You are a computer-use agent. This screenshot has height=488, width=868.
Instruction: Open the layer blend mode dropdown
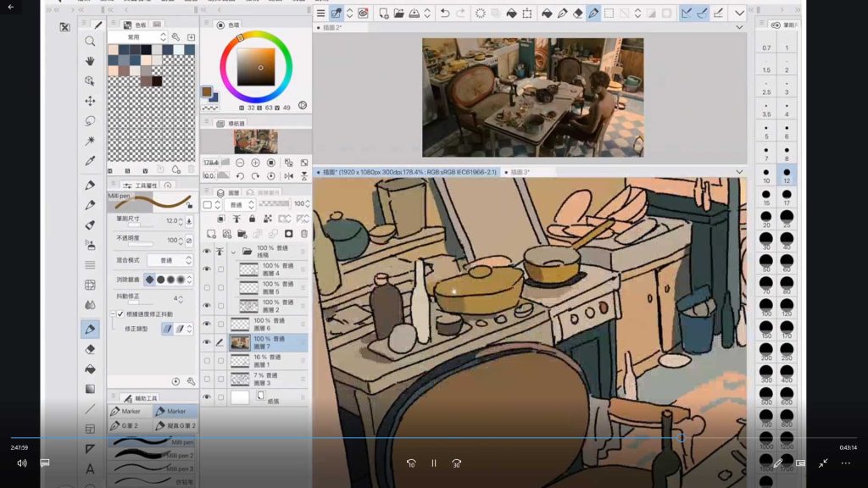(240, 205)
